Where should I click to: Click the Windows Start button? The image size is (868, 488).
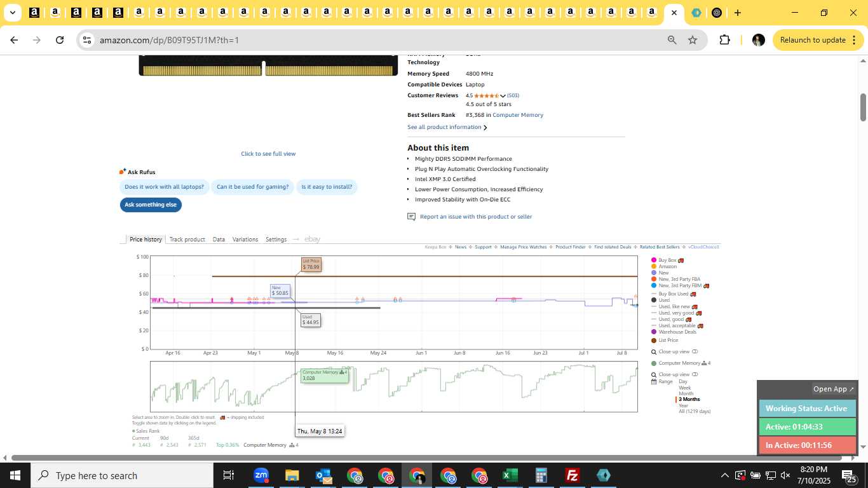point(15,475)
